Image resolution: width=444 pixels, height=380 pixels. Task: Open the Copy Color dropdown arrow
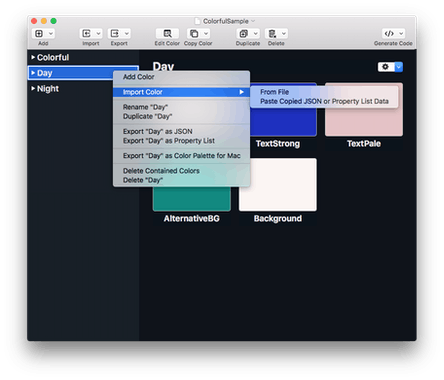pyautogui.click(x=206, y=33)
